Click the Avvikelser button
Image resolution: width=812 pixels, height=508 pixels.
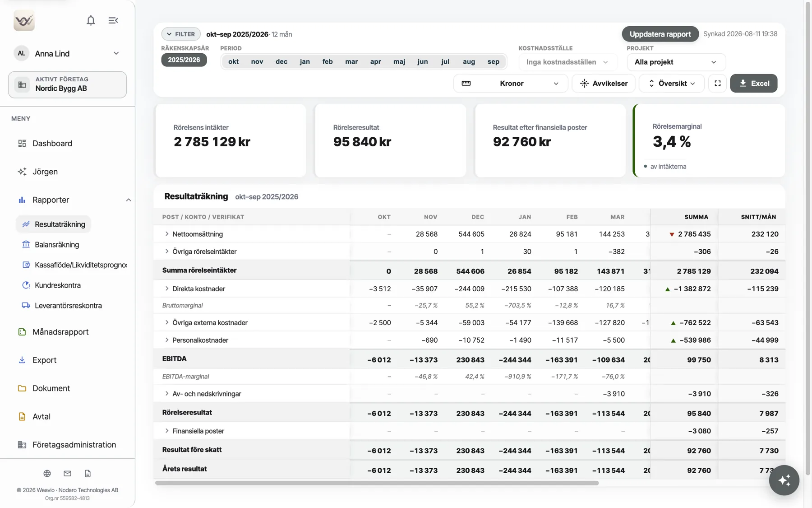click(604, 83)
